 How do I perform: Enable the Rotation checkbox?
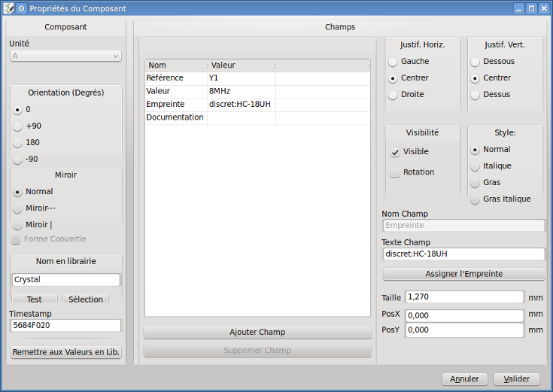tap(395, 172)
